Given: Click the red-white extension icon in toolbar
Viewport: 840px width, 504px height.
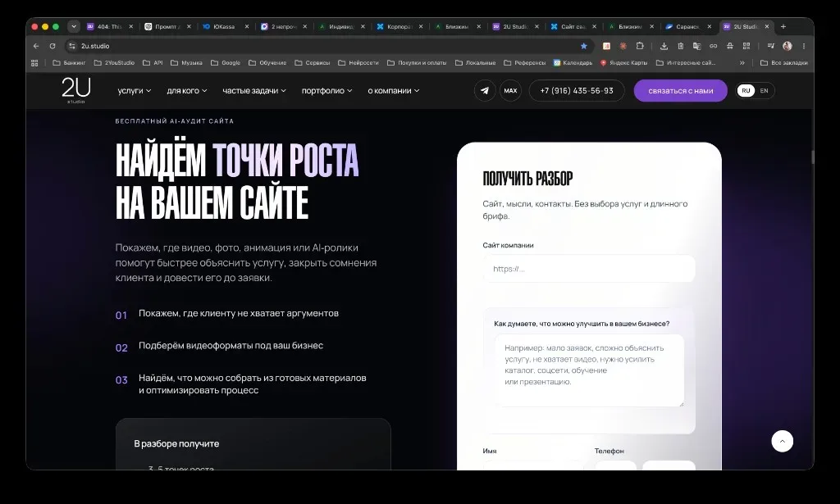Looking at the screenshot, I should click(x=606, y=46).
